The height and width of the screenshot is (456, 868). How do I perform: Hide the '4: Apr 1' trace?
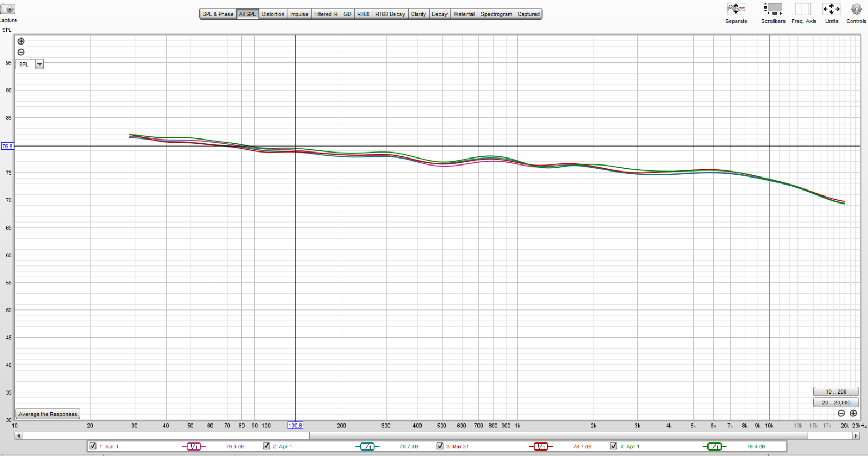[614, 446]
